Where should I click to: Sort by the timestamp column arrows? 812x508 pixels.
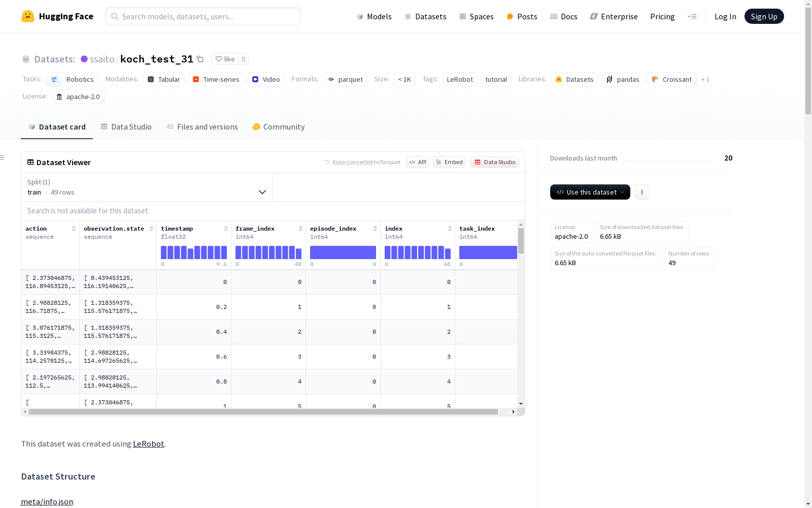pos(226,229)
